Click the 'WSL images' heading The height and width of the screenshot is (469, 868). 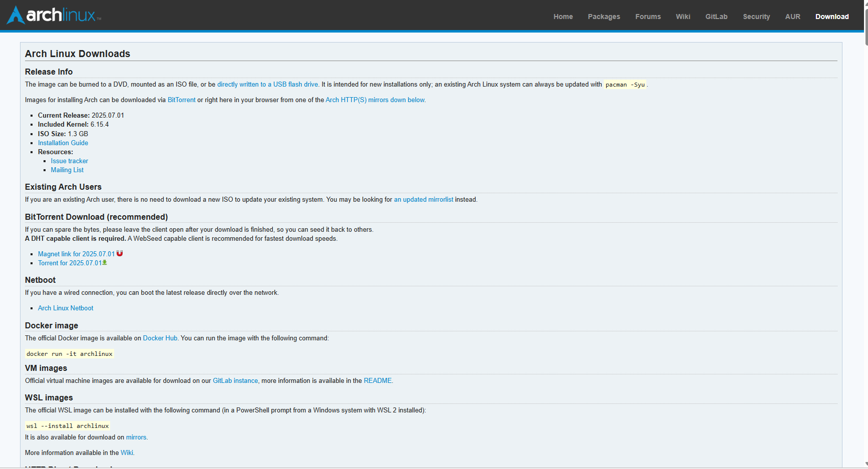[49, 398]
